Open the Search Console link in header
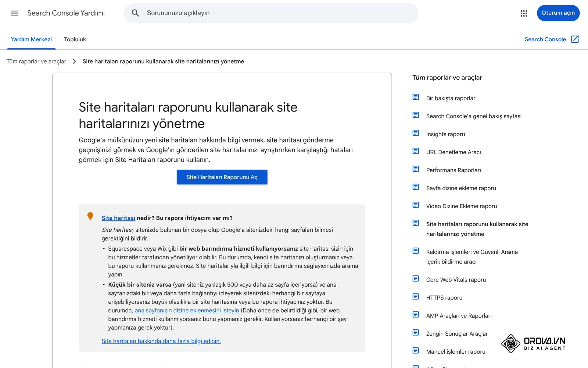This screenshot has width=588, height=368. [x=545, y=39]
